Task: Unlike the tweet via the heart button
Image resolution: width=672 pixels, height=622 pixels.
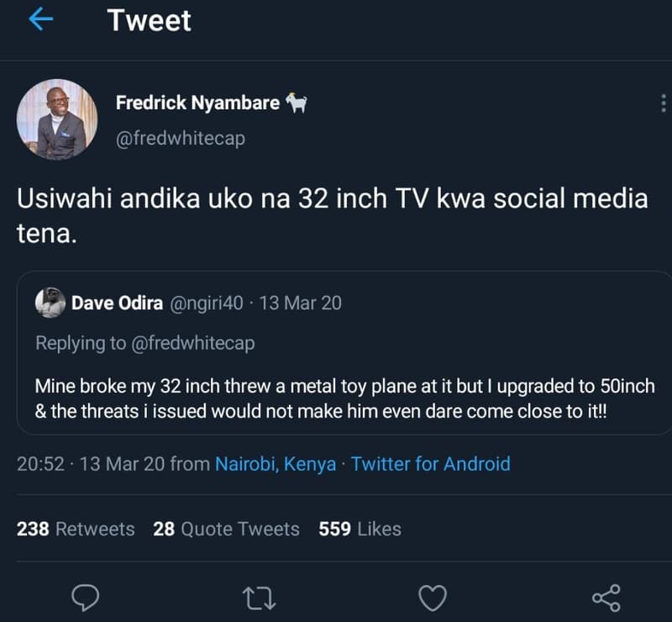Action: pyautogui.click(x=432, y=598)
